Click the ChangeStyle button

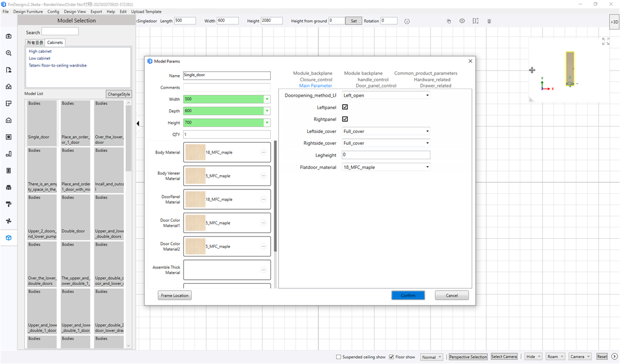pos(119,94)
